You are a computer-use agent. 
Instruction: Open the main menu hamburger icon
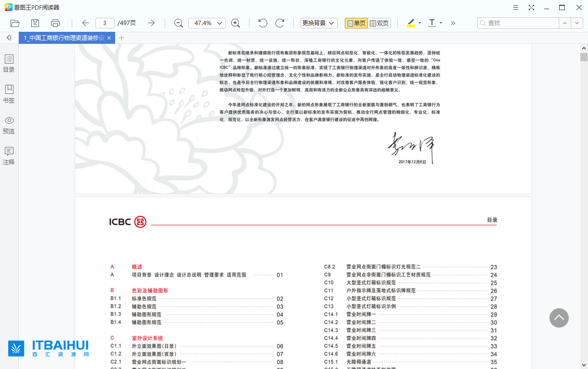click(x=516, y=8)
